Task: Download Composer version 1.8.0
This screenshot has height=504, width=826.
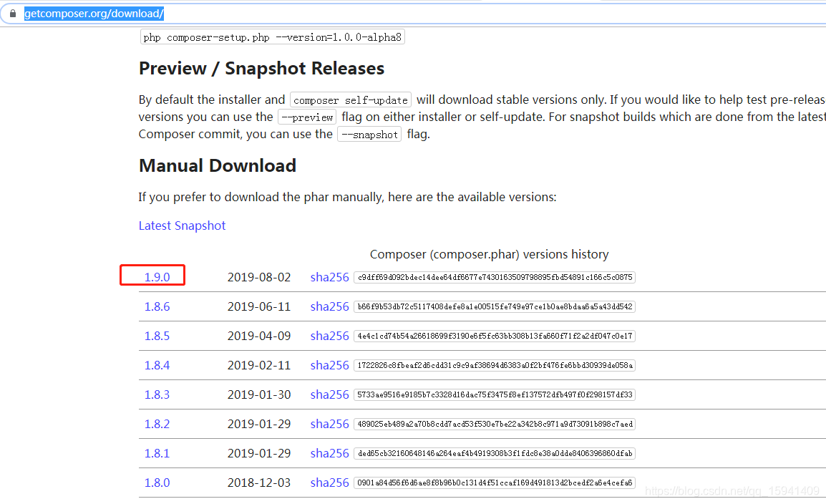Action: (157, 483)
